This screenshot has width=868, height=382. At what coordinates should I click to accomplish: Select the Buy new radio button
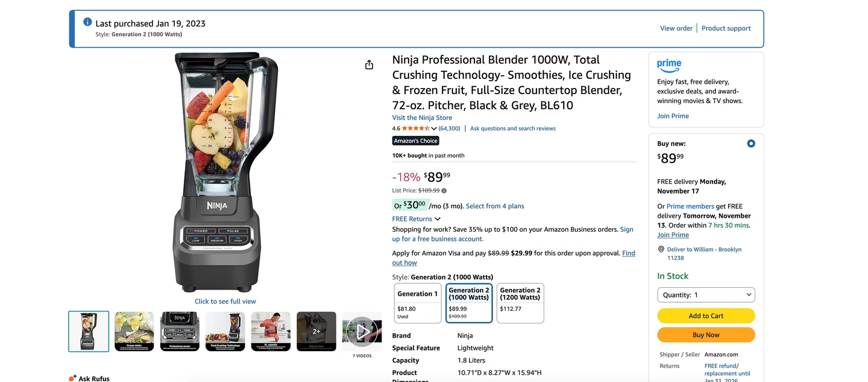pyautogui.click(x=750, y=144)
